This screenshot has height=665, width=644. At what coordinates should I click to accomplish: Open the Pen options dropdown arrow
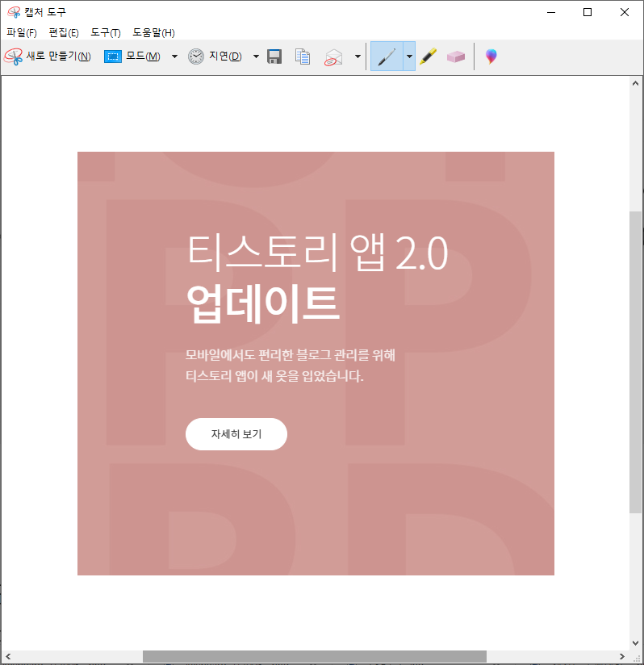[x=409, y=56]
